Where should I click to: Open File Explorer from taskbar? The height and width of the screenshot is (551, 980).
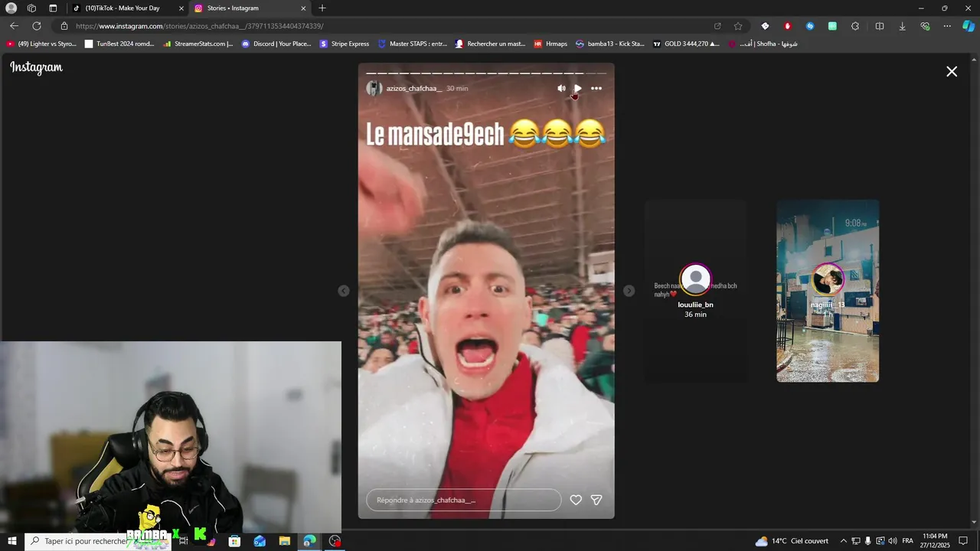[284, 541]
